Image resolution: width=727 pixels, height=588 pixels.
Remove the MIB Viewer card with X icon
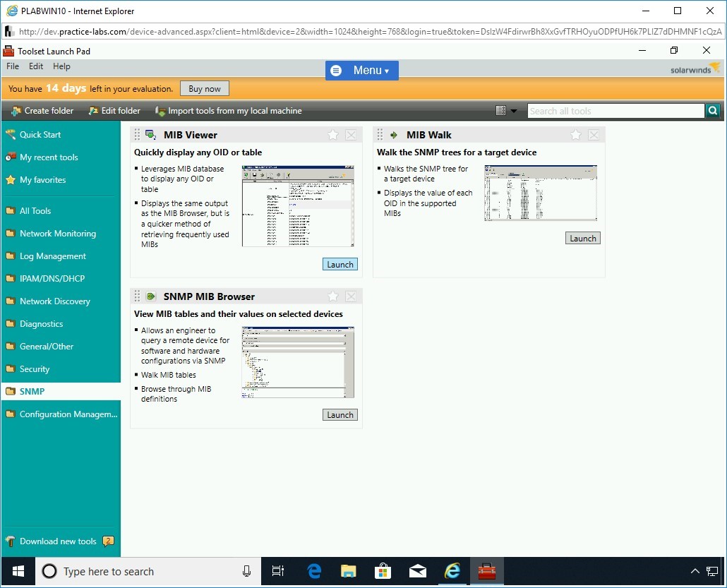(351, 135)
